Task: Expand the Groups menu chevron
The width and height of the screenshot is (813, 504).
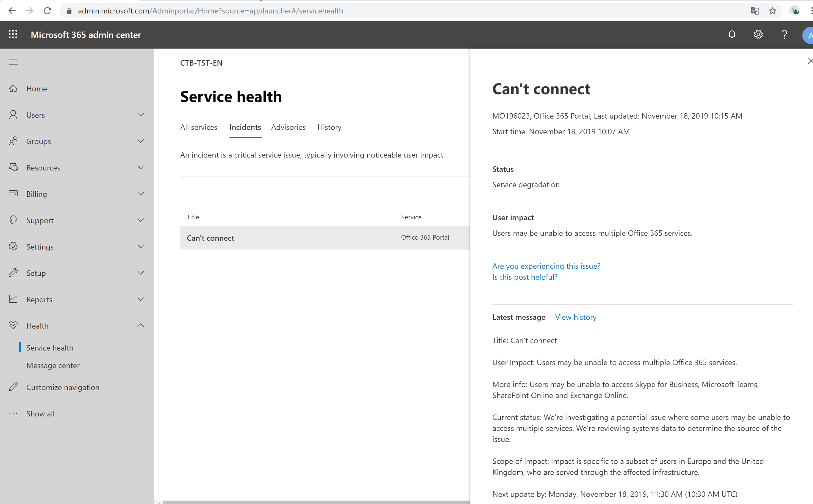Action: (x=141, y=141)
